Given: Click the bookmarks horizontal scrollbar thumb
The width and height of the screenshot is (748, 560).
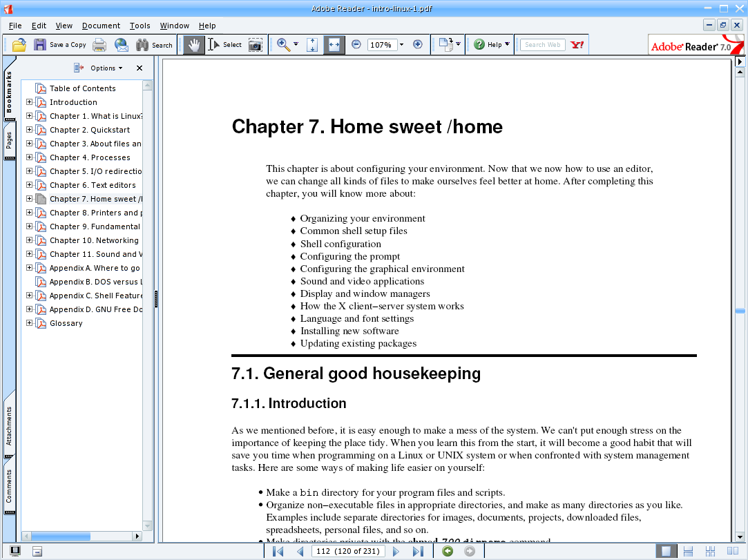Looking at the screenshot, I should 61,536.
